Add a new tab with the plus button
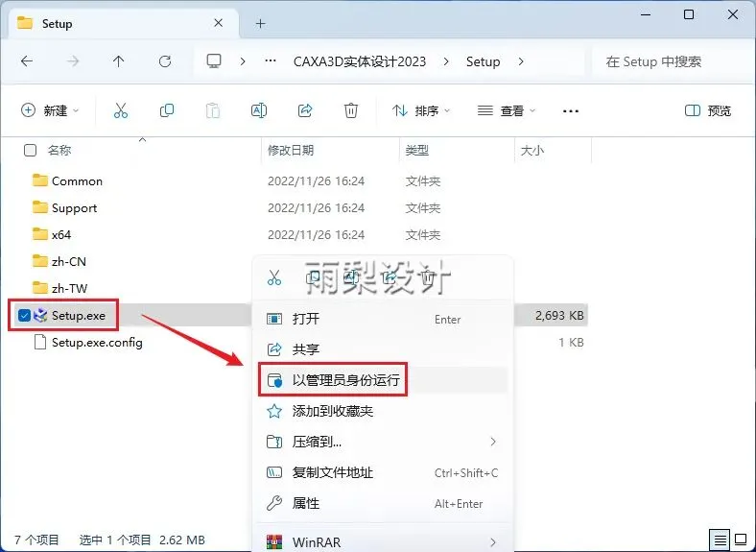Screen dimensions: 756x552 coord(261,23)
